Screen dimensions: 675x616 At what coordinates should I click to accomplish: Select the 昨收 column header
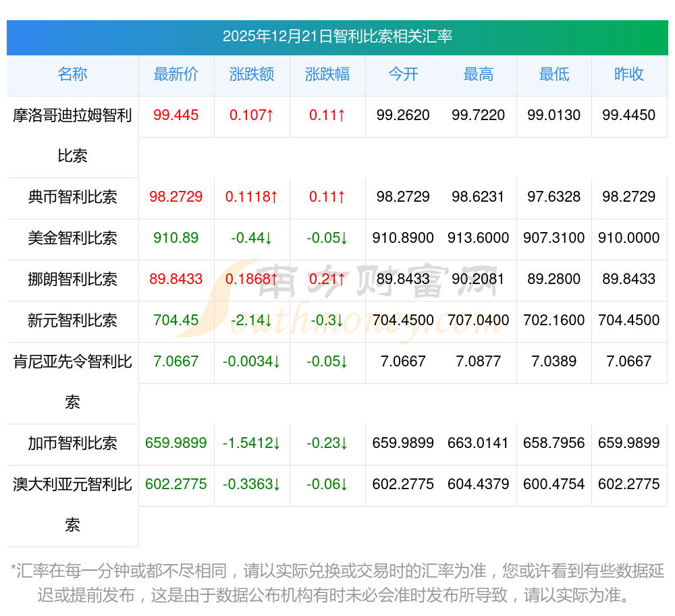[x=629, y=75]
